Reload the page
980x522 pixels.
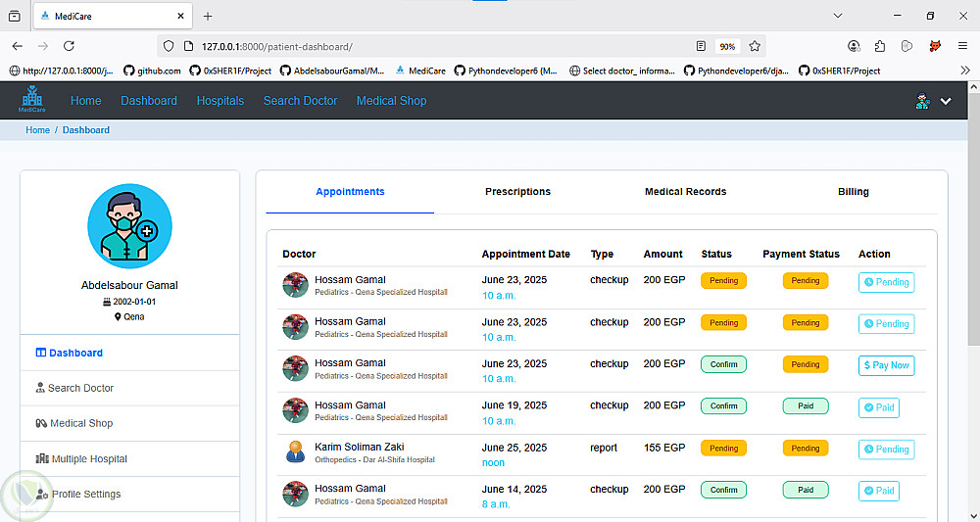click(70, 46)
